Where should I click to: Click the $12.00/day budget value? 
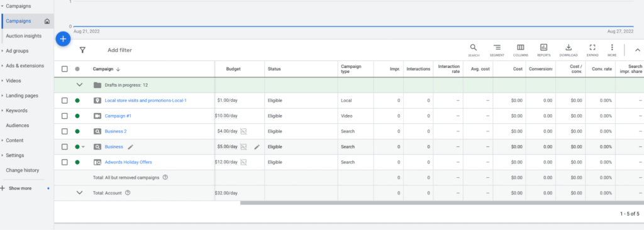pos(226,162)
